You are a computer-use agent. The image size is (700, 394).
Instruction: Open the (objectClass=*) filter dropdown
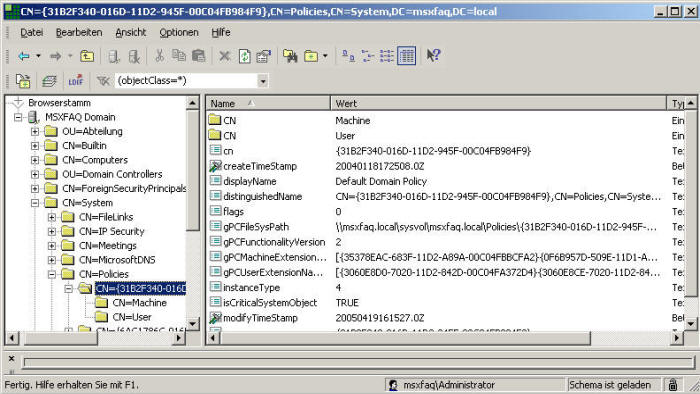pyautogui.click(x=263, y=81)
